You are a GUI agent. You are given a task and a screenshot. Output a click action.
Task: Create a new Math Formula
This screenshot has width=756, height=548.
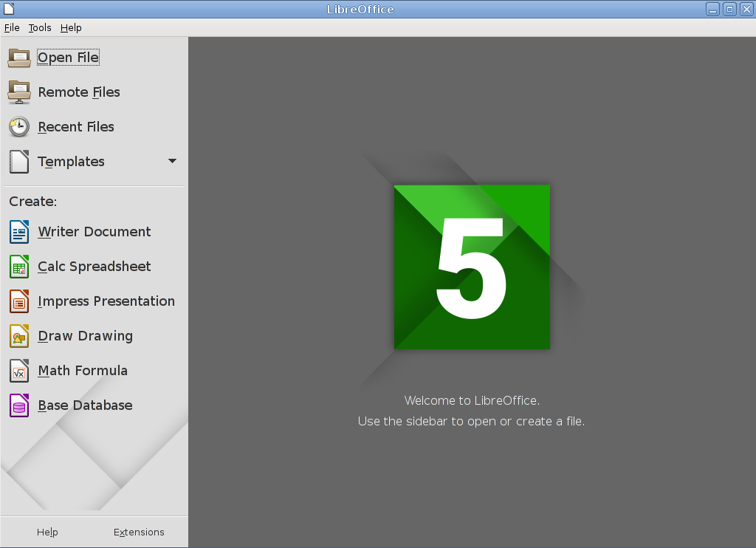[x=83, y=371]
